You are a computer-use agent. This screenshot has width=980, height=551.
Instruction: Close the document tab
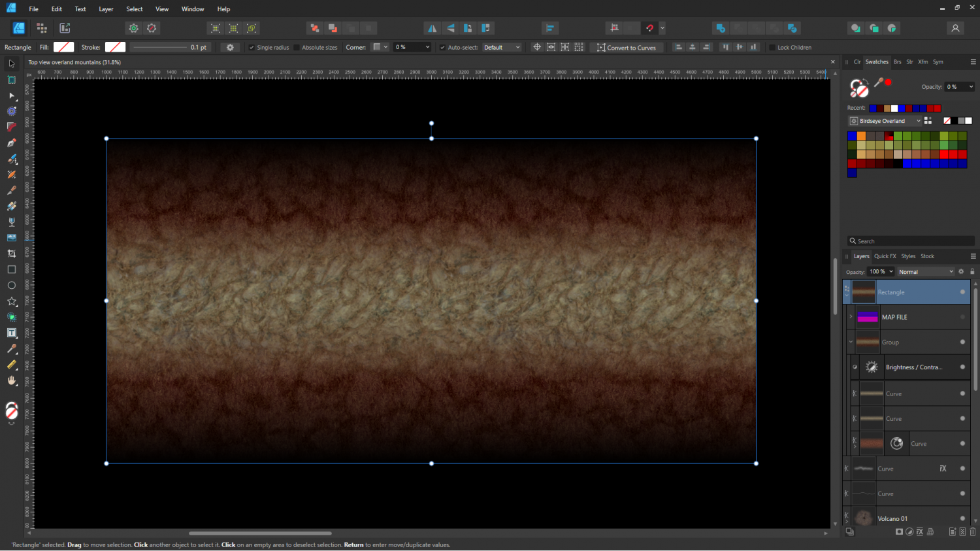tap(832, 62)
